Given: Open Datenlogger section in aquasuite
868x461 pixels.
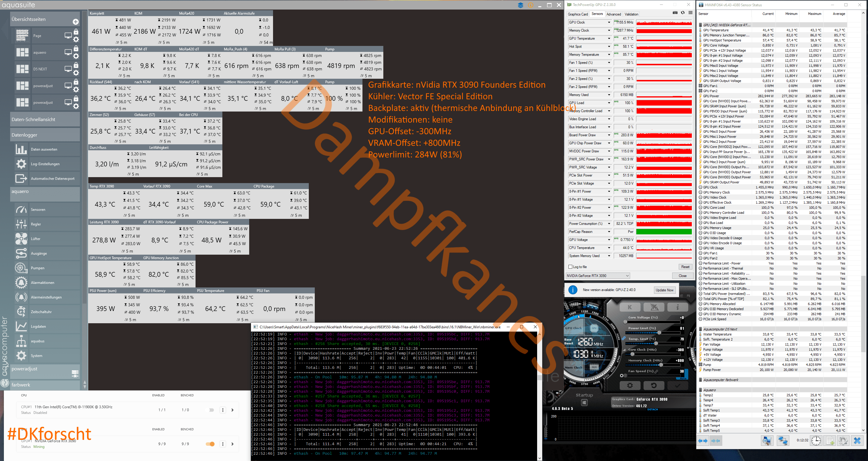Looking at the screenshot, I should [x=45, y=135].
